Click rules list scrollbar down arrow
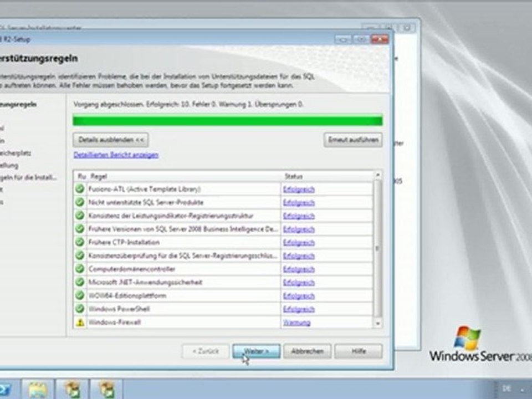The width and height of the screenshot is (532, 399). click(x=377, y=324)
